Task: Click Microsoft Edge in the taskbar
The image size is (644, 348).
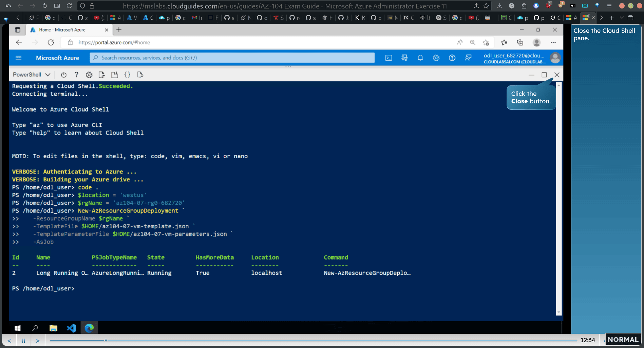Action: coord(89,328)
